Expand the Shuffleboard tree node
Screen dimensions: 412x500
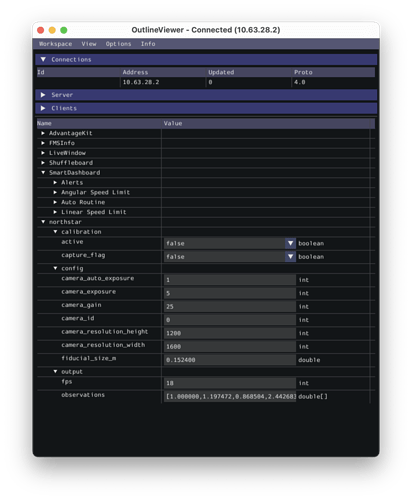tap(43, 163)
